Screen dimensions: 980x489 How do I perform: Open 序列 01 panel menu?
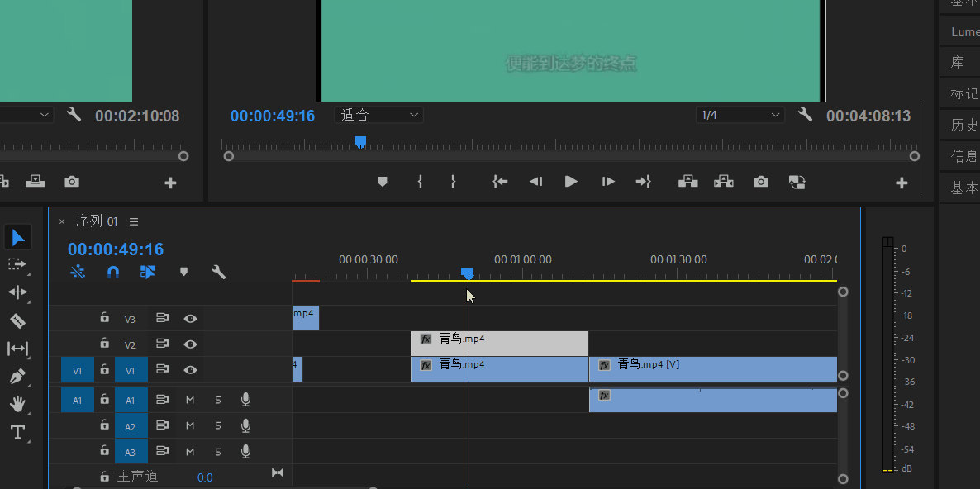click(x=134, y=221)
